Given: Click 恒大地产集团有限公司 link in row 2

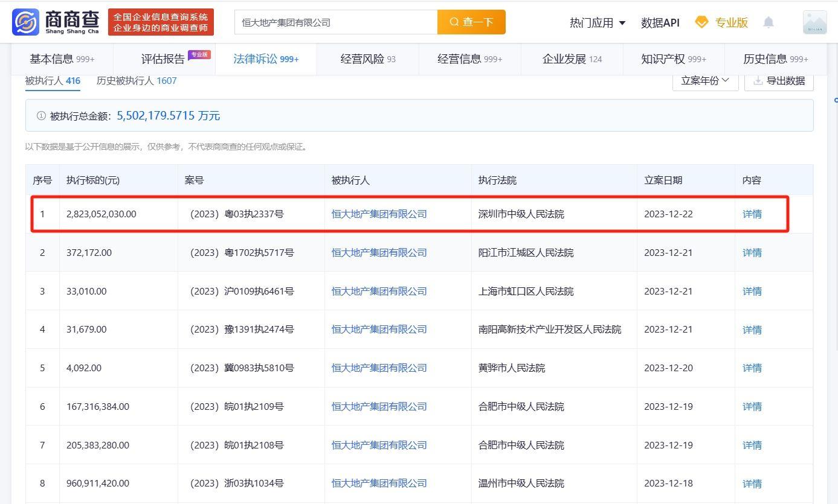Looking at the screenshot, I should [x=379, y=252].
